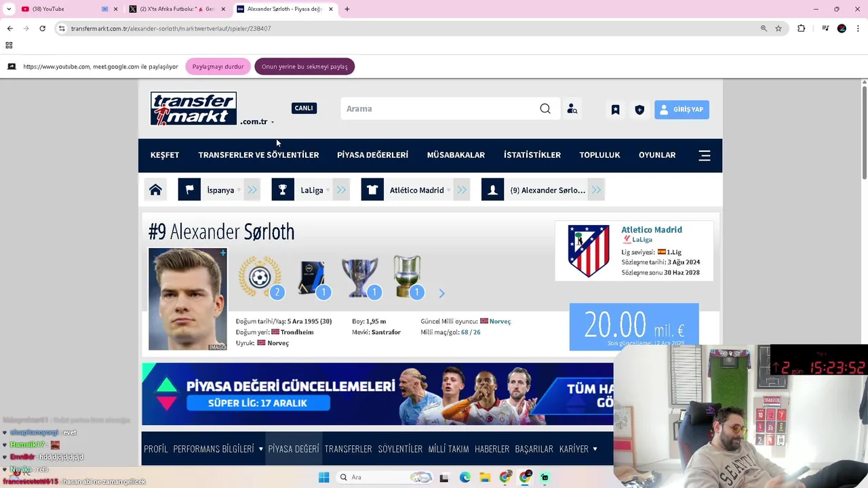Open new browser tab plus button

pos(347,9)
